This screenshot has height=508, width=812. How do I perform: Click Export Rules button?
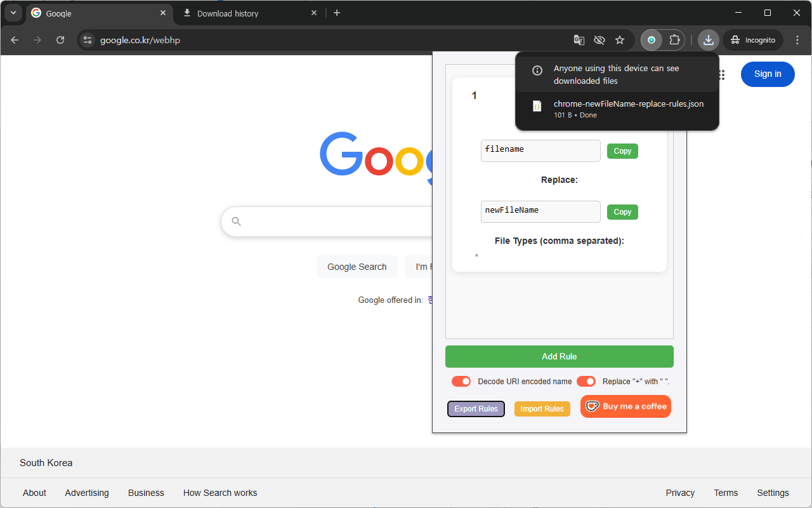(476, 409)
